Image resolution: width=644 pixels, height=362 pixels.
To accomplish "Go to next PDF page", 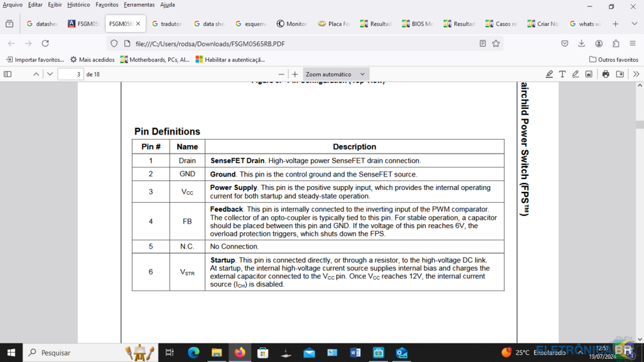I will (x=50, y=74).
